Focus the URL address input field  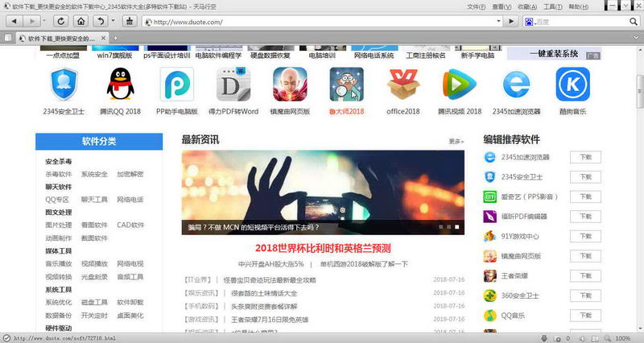tap(324, 22)
